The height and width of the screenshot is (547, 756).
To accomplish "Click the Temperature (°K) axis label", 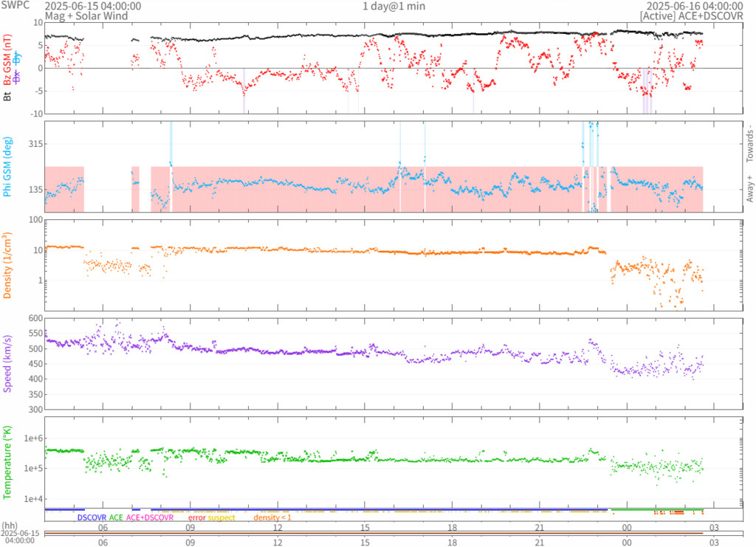I will click(x=7, y=462).
